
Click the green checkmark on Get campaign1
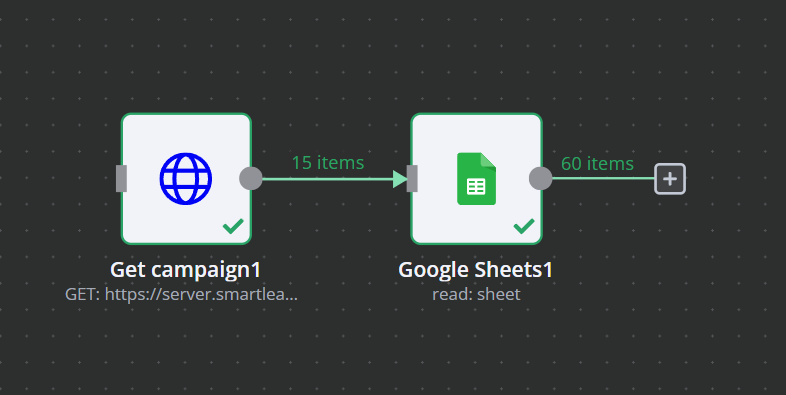pyautogui.click(x=233, y=226)
